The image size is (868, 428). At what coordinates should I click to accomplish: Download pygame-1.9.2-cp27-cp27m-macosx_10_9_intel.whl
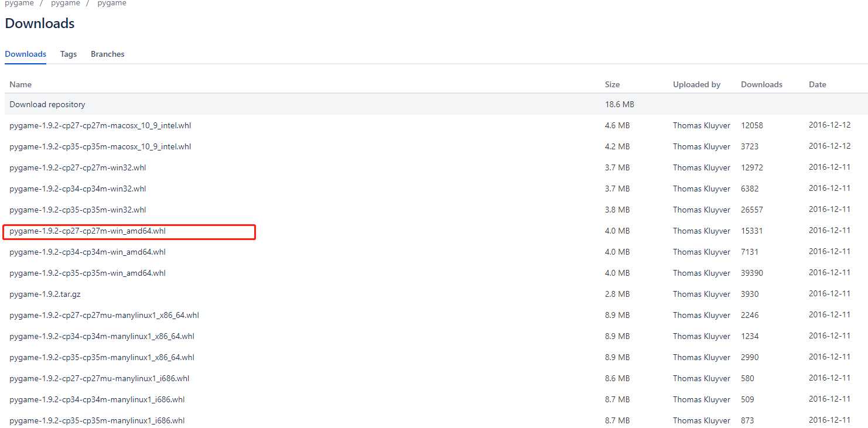(100, 125)
